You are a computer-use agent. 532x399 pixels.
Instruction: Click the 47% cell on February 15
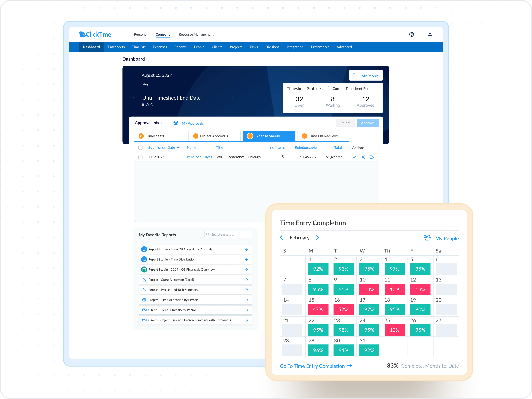[x=318, y=309]
